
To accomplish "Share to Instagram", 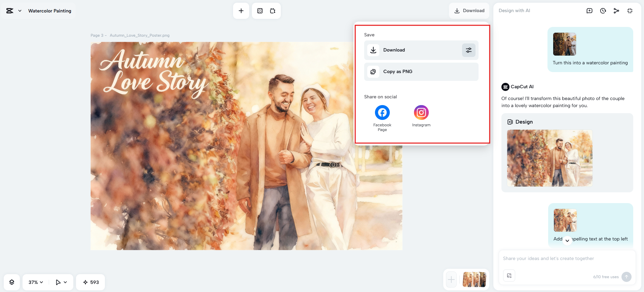I will coord(421,116).
